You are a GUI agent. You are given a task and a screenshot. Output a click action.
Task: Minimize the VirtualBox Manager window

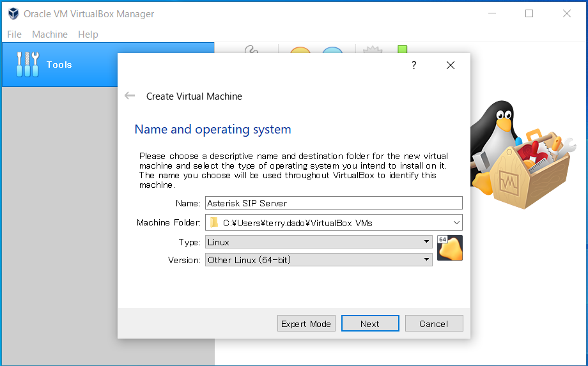coord(492,14)
